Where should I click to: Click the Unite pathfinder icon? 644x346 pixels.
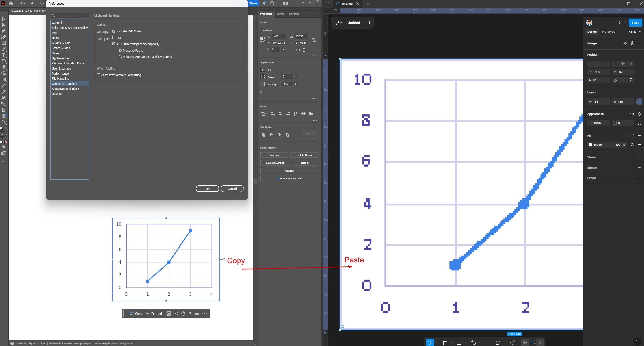[x=264, y=135]
